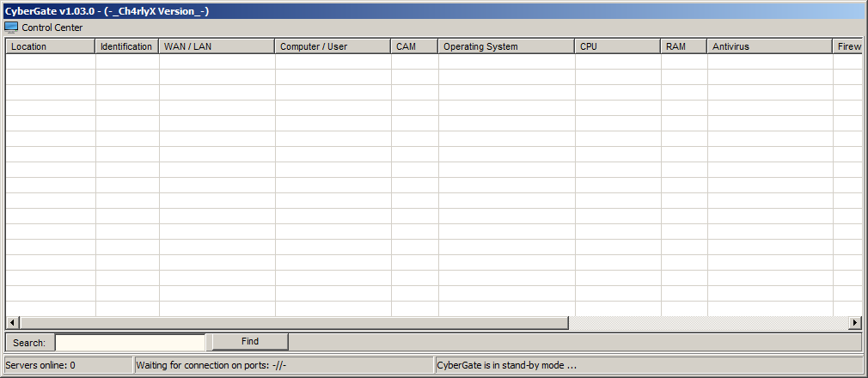Click the Identification column header

coord(126,46)
